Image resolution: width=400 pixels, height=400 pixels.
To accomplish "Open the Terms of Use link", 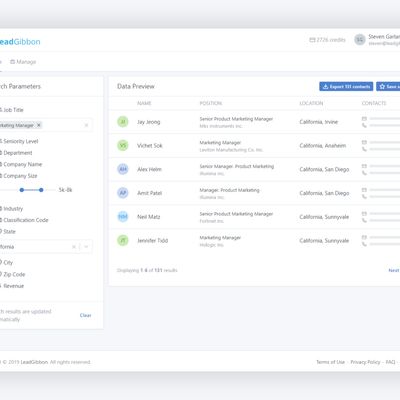I will [330, 362].
